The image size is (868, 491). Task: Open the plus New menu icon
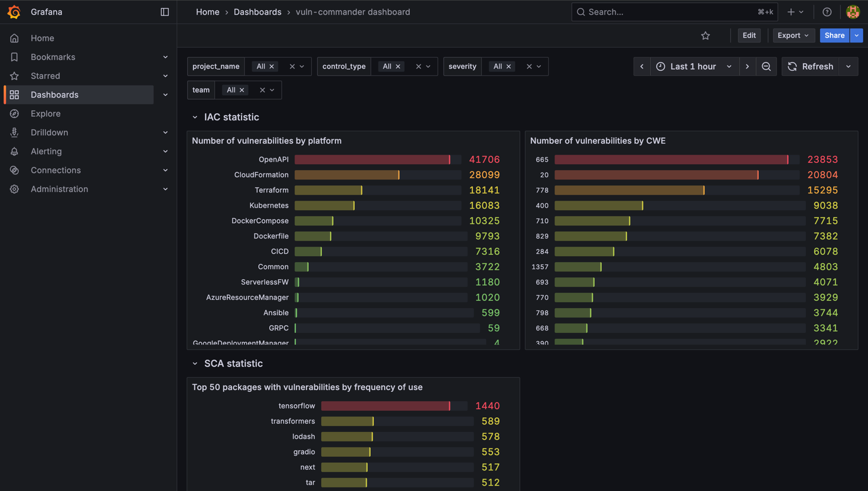795,12
